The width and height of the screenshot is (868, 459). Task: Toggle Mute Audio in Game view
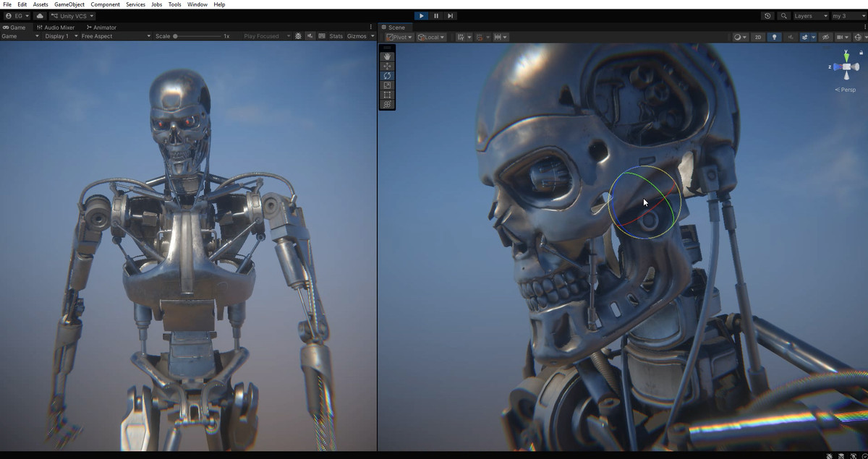(x=310, y=36)
